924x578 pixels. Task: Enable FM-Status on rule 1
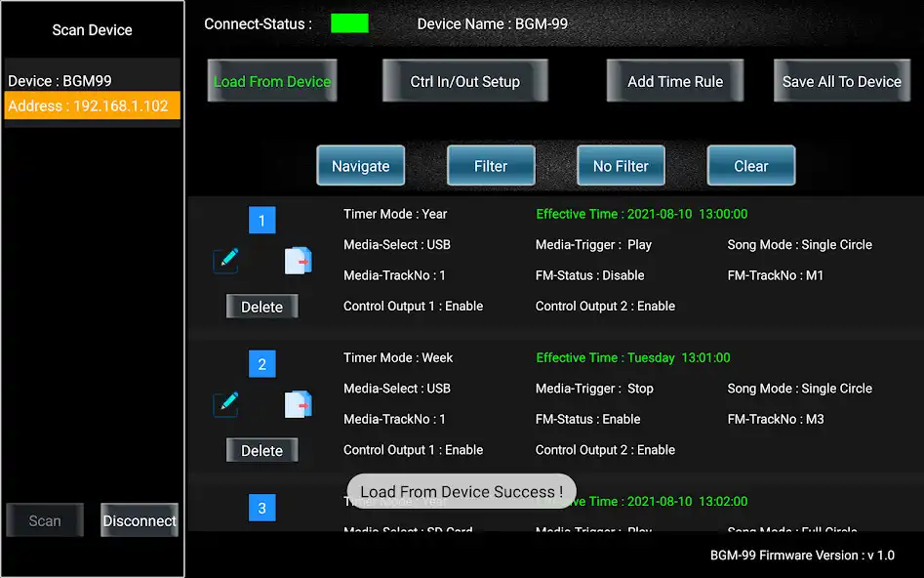[x=589, y=275]
